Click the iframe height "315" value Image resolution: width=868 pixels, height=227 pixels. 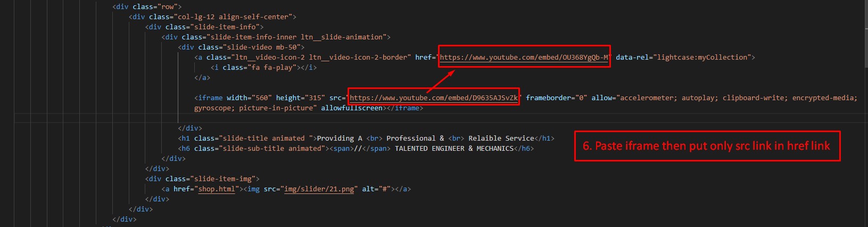tap(314, 98)
